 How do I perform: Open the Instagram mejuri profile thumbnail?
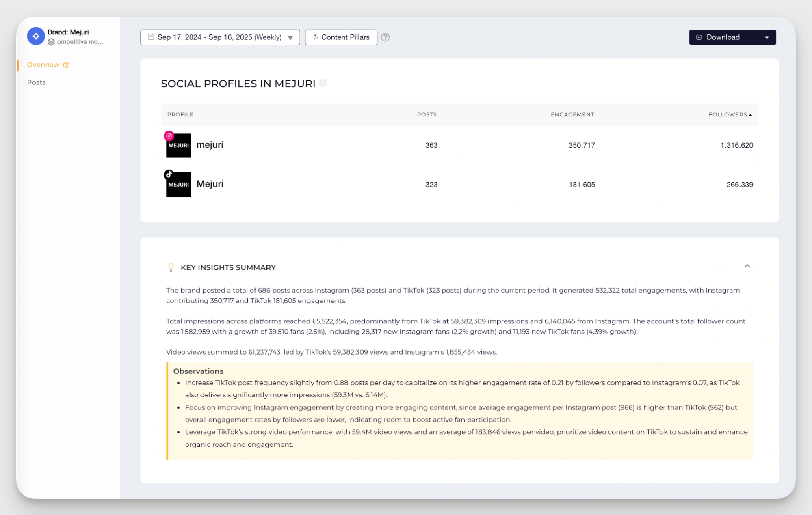(179, 146)
